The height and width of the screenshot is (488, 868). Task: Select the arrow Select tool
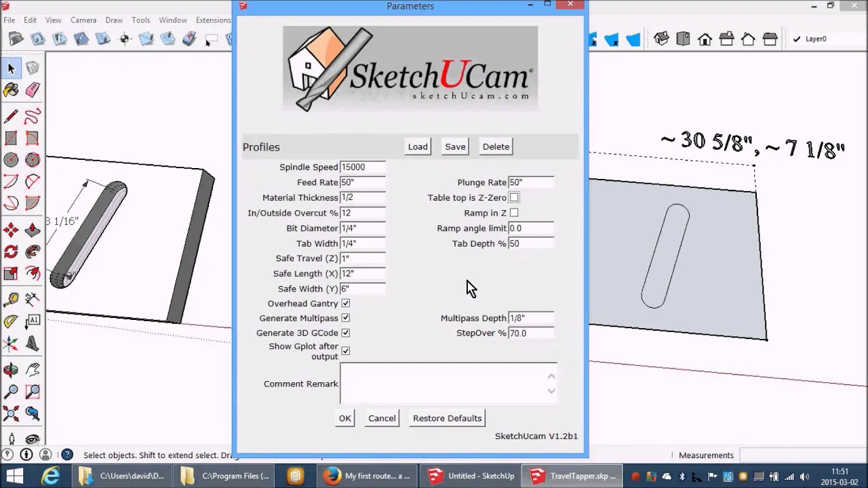pyautogui.click(x=11, y=68)
